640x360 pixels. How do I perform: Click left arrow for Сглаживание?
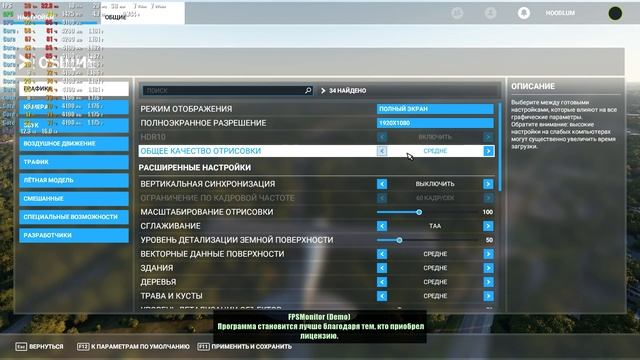[x=382, y=226]
